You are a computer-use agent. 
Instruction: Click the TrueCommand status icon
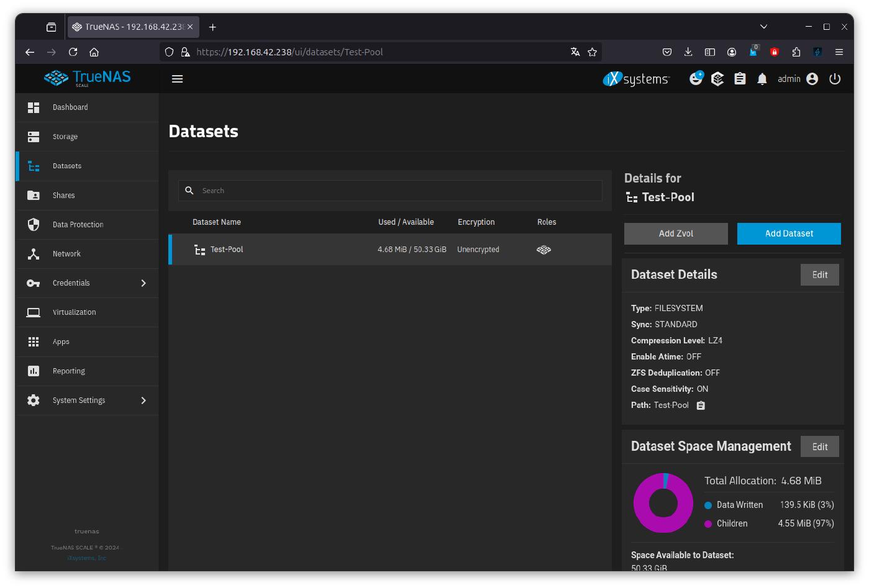pyautogui.click(x=717, y=79)
